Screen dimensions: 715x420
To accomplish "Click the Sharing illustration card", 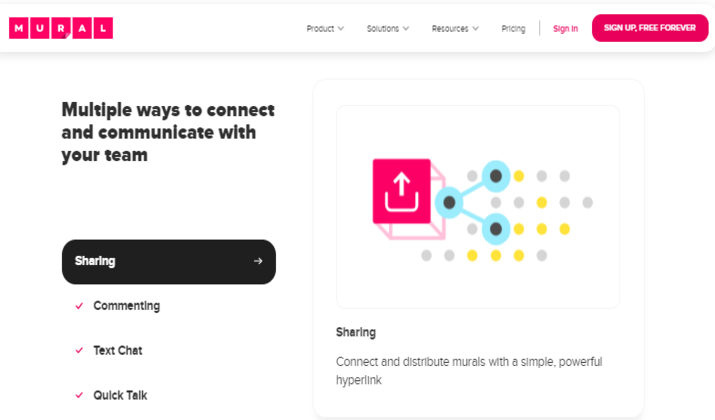I will click(478, 207).
